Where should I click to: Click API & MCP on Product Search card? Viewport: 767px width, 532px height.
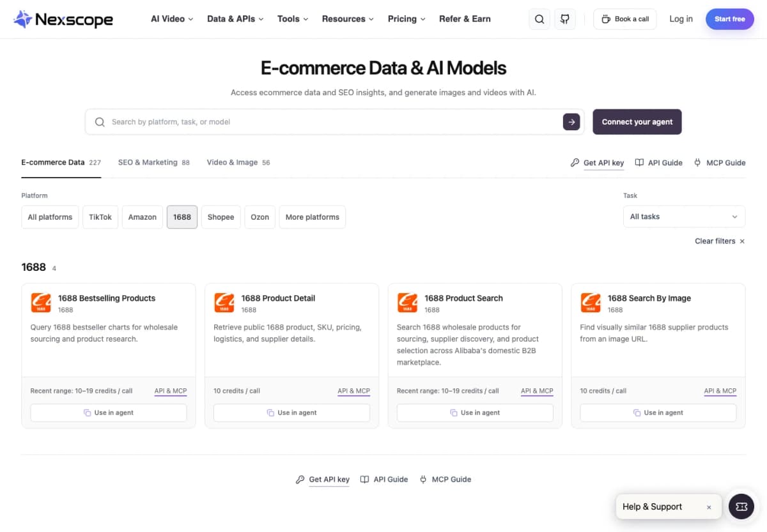[x=537, y=391]
